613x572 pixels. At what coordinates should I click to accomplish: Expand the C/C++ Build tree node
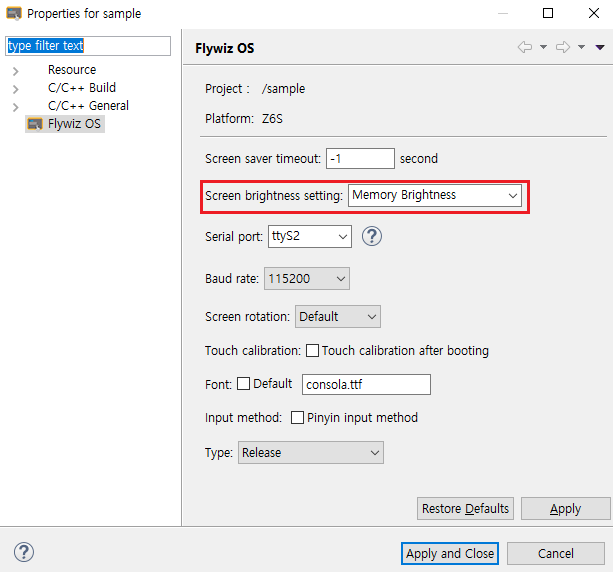[15, 89]
